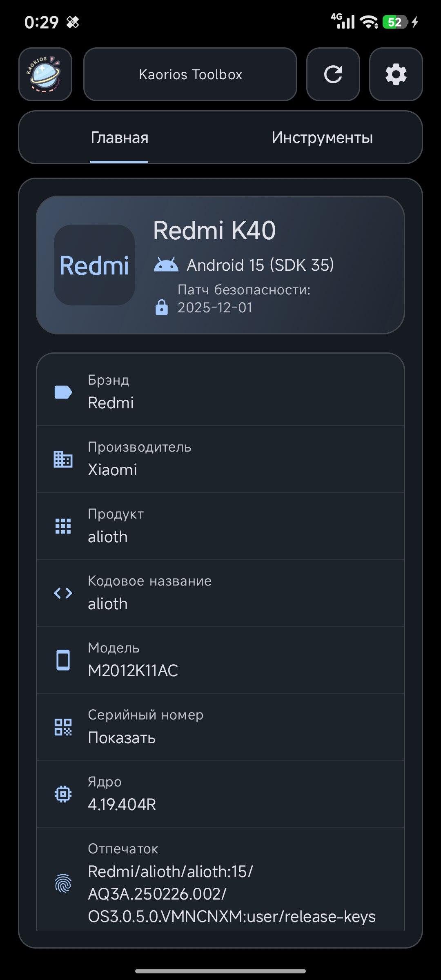This screenshot has width=441, height=980.
Task: Tap the battery indicator in status bar
Action: 395,22
